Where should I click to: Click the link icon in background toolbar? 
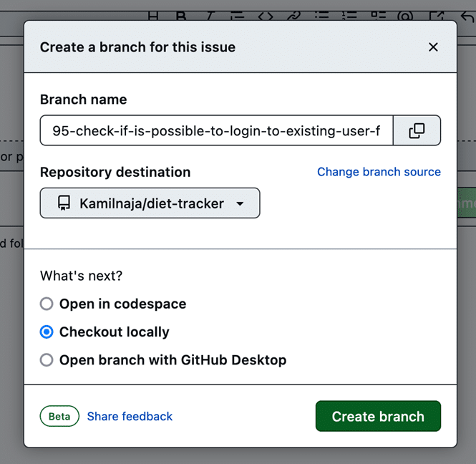coord(293,16)
